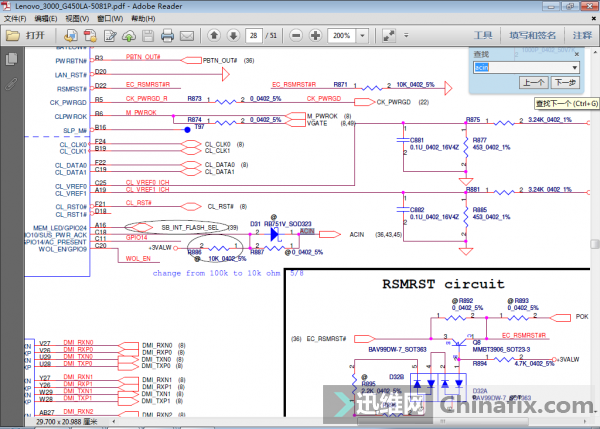Click the T97 test point dot

pyautogui.click(x=187, y=130)
